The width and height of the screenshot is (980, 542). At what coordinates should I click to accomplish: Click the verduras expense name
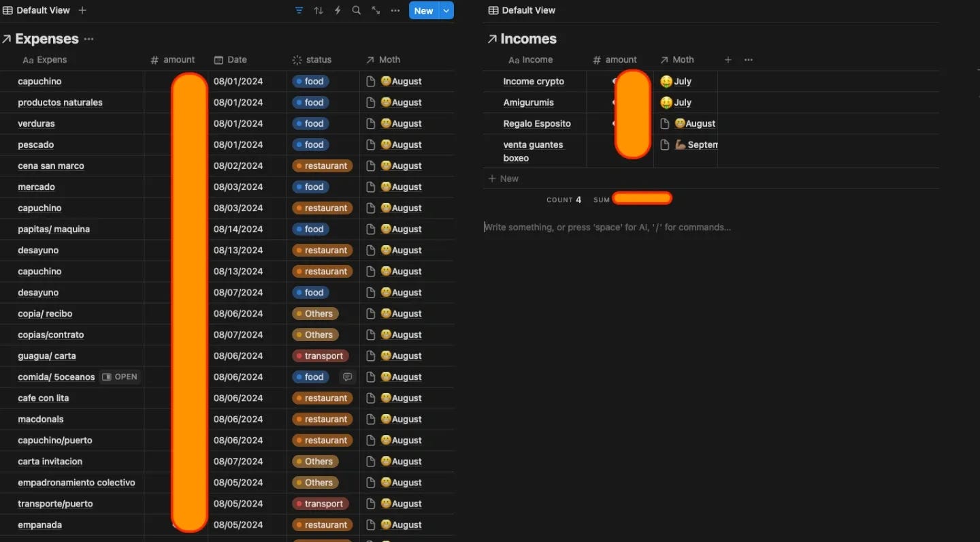pyautogui.click(x=37, y=124)
